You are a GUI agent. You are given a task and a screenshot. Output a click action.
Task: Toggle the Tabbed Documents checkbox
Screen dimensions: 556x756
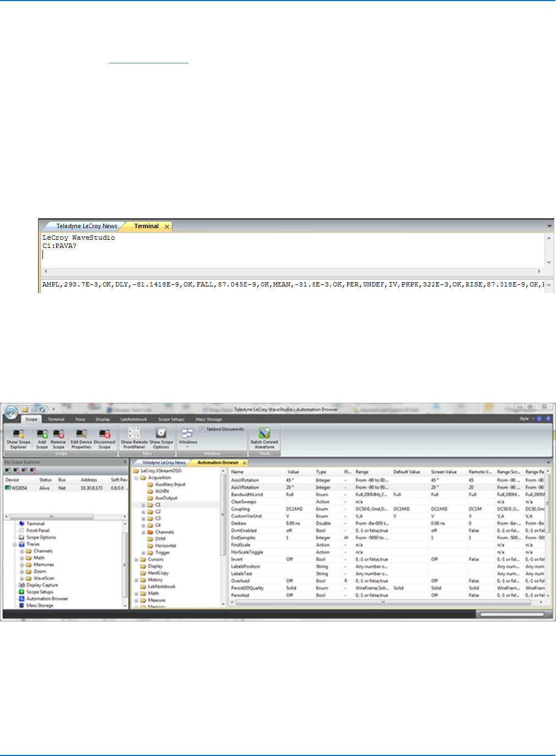(202, 429)
